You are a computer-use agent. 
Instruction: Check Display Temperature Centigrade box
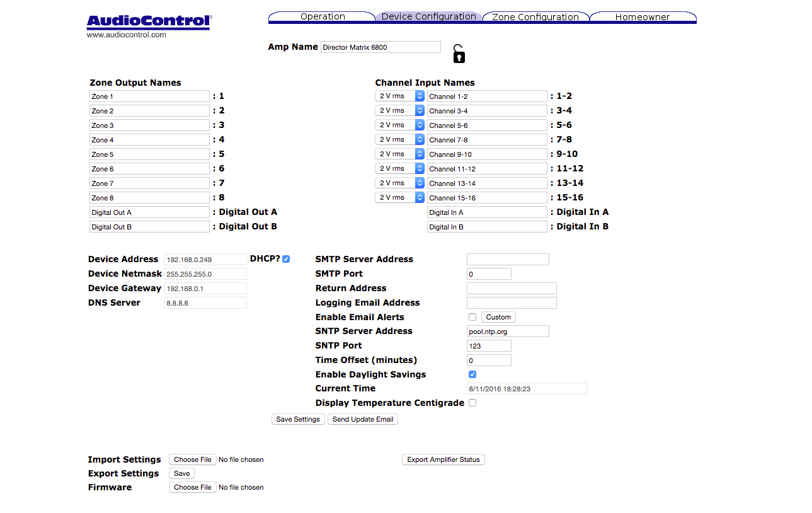(x=472, y=403)
